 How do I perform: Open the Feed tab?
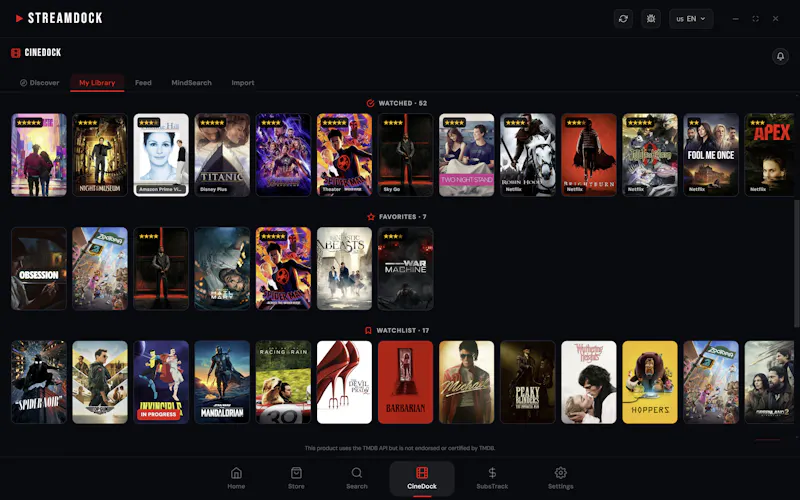(x=143, y=83)
